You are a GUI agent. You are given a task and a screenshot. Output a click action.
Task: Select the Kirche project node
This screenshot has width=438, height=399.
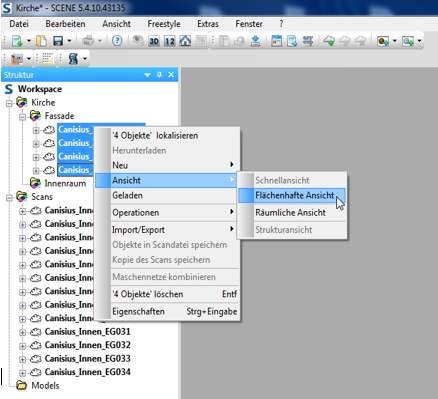pos(43,103)
